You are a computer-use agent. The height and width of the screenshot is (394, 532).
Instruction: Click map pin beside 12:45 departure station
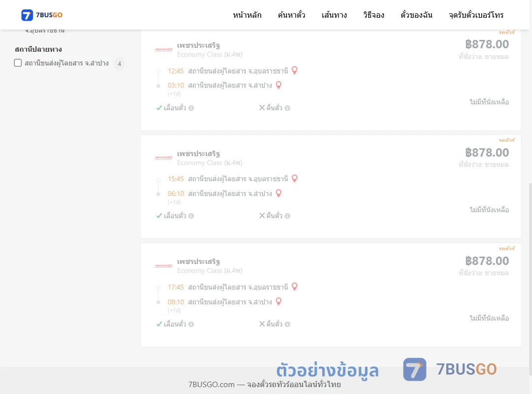tap(295, 70)
